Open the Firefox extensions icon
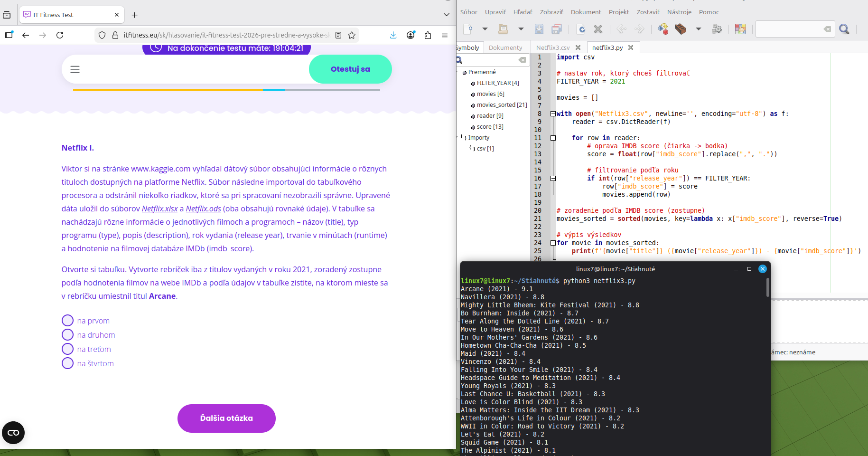This screenshot has width=868, height=456. click(428, 35)
